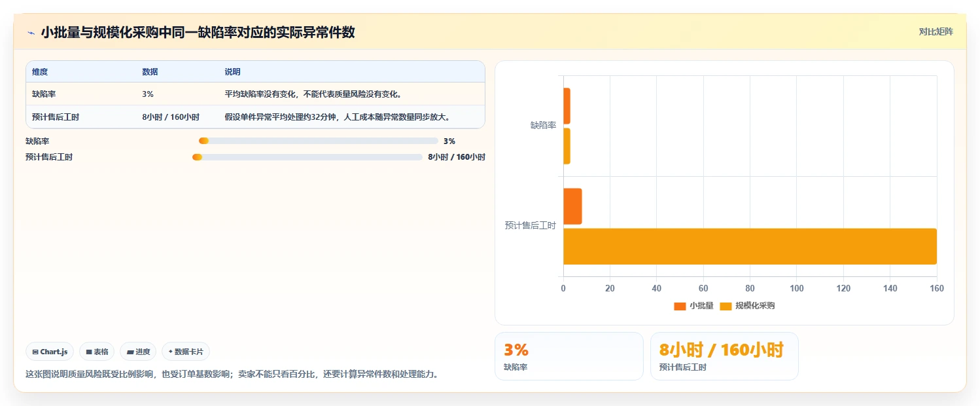Click the orange 小批量 legend color box
This screenshot has width=980, height=406.
pos(680,306)
